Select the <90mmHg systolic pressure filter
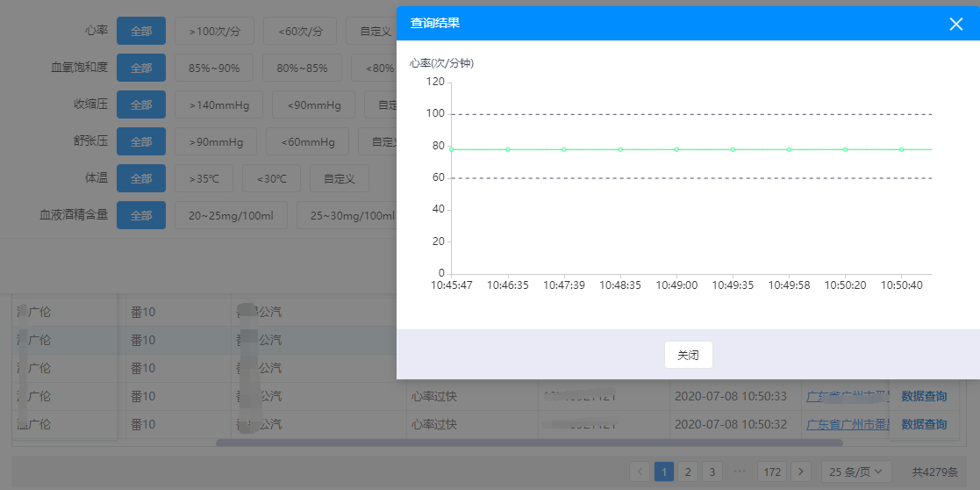Image resolution: width=980 pixels, height=490 pixels. (314, 104)
